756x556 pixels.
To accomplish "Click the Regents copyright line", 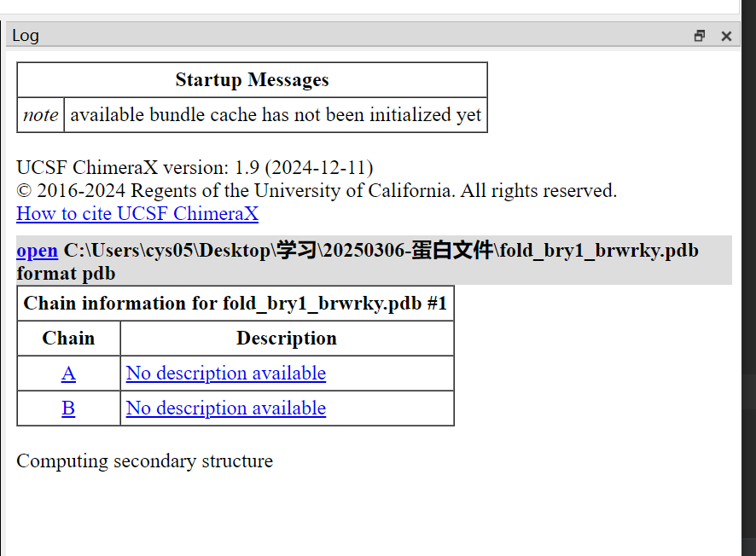I will [x=317, y=191].
